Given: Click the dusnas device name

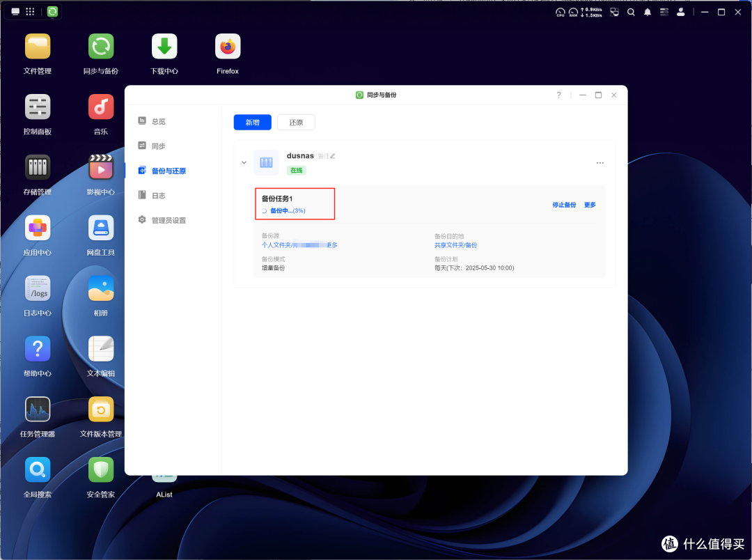Looking at the screenshot, I should 300,156.
